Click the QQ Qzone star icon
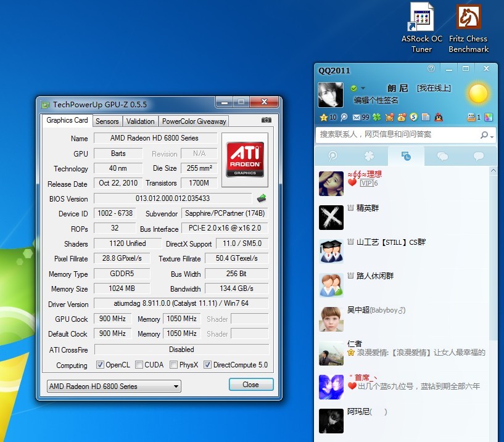 click(x=323, y=118)
